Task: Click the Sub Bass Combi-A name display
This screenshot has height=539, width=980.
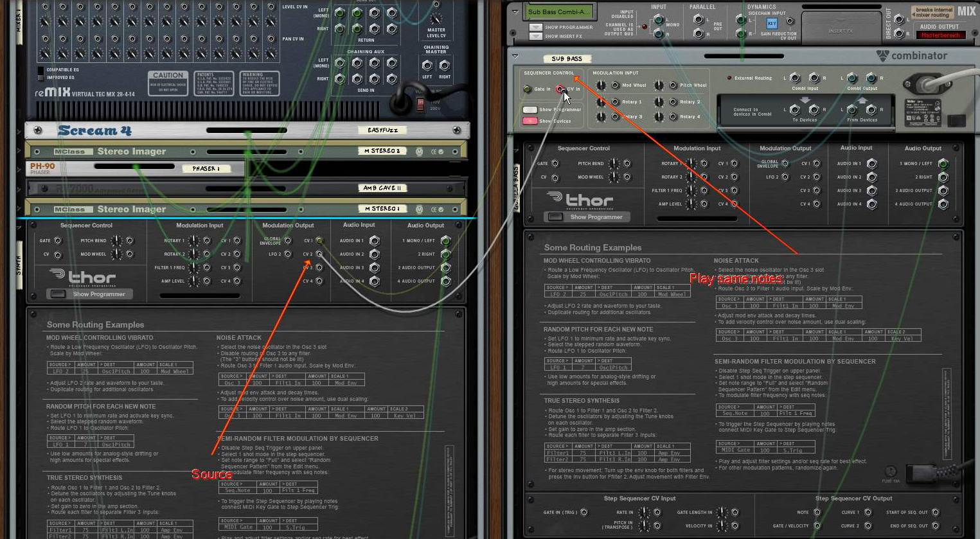Action: point(558,12)
